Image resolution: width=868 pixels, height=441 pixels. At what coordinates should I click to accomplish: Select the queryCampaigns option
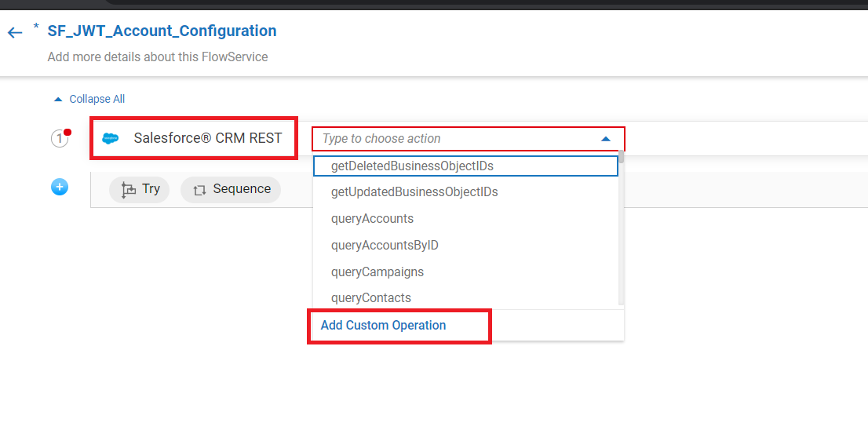[377, 272]
